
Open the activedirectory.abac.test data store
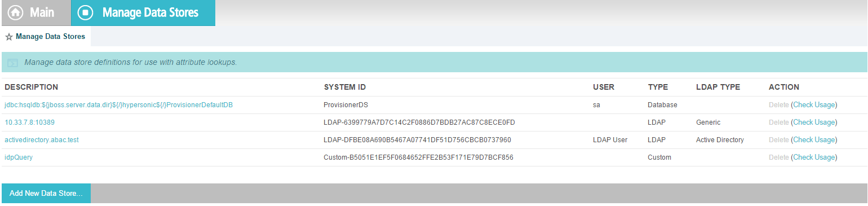click(x=42, y=140)
